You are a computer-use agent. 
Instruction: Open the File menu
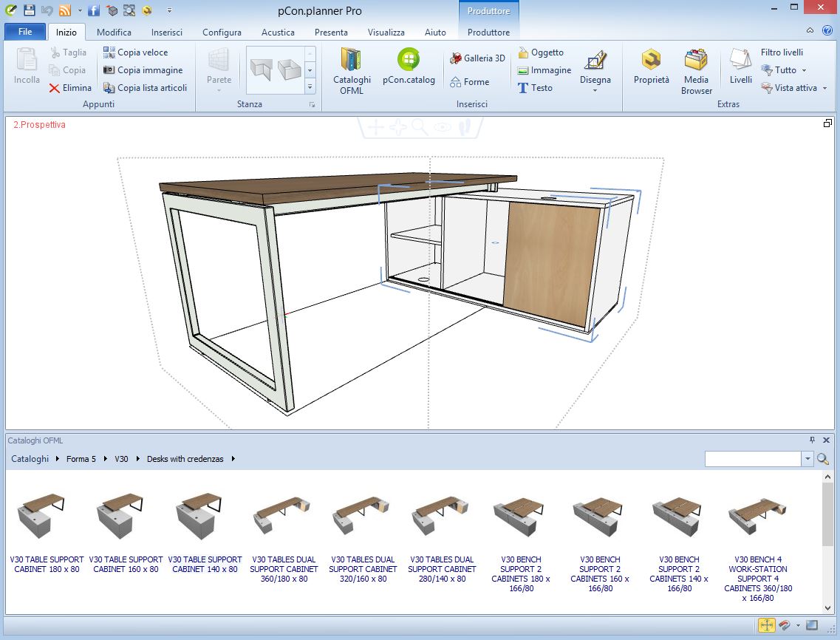click(25, 32)
